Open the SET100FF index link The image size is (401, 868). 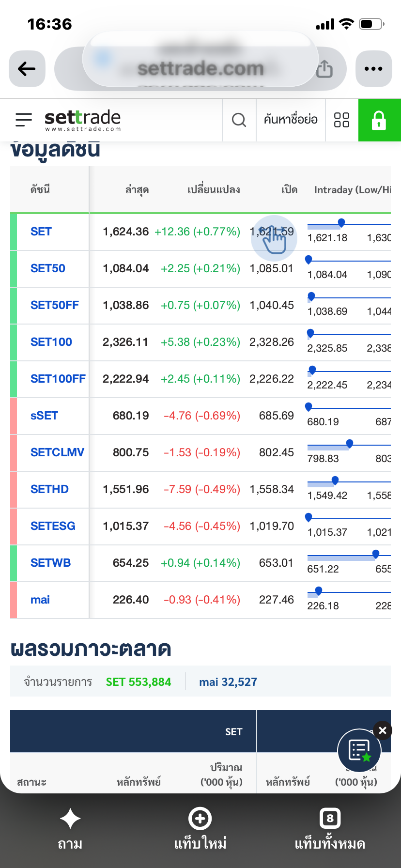(58, 379)
